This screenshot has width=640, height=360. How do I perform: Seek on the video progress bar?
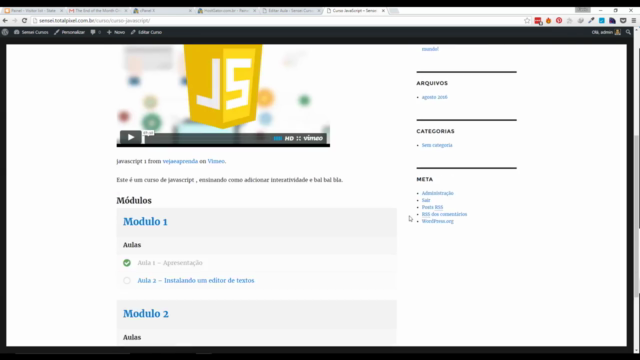coord(207,138)
